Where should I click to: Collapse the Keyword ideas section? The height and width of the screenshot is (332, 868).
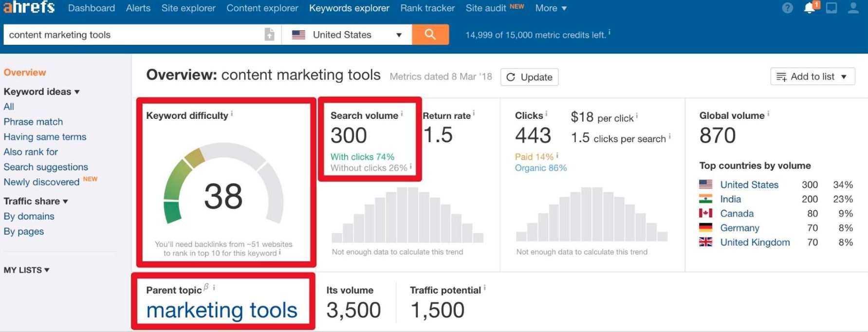41,92
